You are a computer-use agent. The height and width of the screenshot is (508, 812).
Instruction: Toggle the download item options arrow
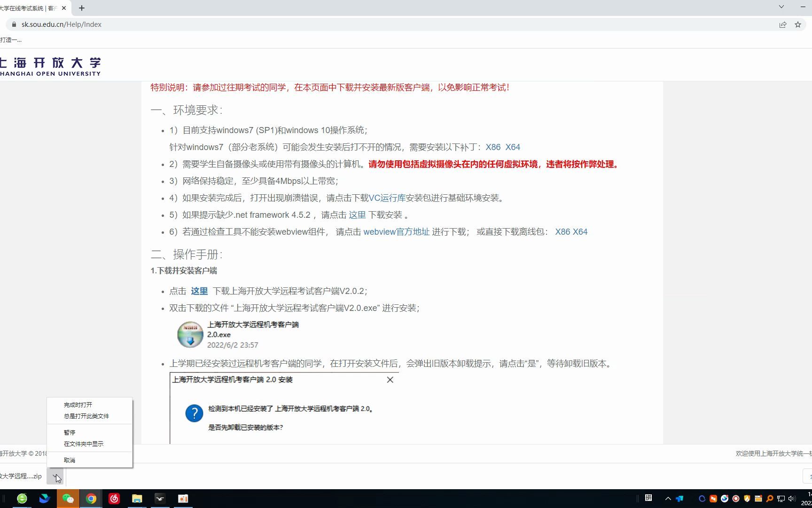tap(55, 476)
